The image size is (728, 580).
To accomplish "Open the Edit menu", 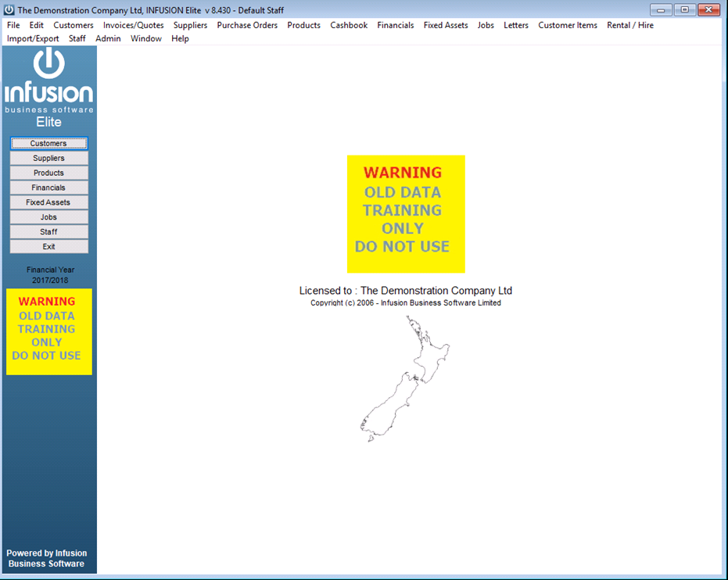I will pos(36,25).
